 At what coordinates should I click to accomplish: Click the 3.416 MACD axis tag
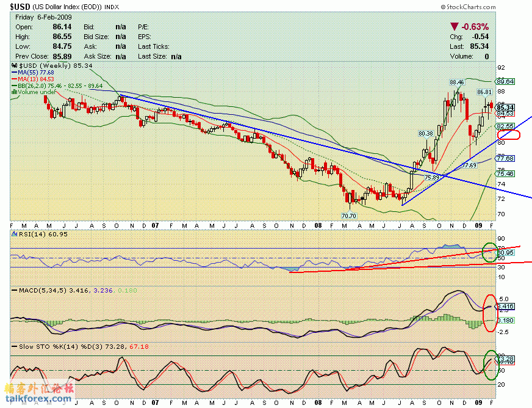506,307
